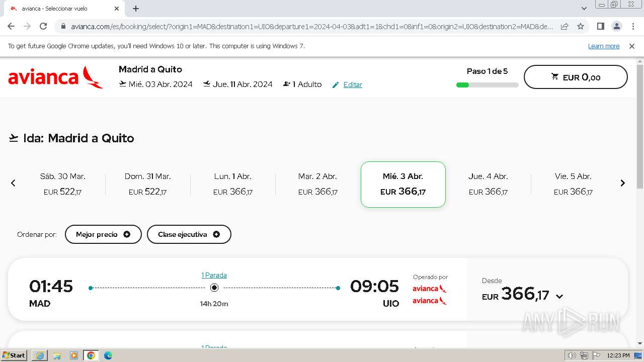
Task: Open 1 Parada details for 01:45 flight
Action: pos(214,275)
